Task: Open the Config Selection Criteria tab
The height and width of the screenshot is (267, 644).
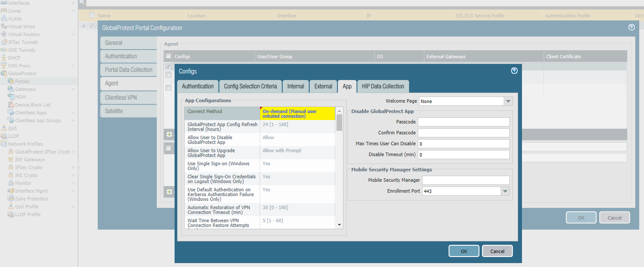Action: [250, 86]
